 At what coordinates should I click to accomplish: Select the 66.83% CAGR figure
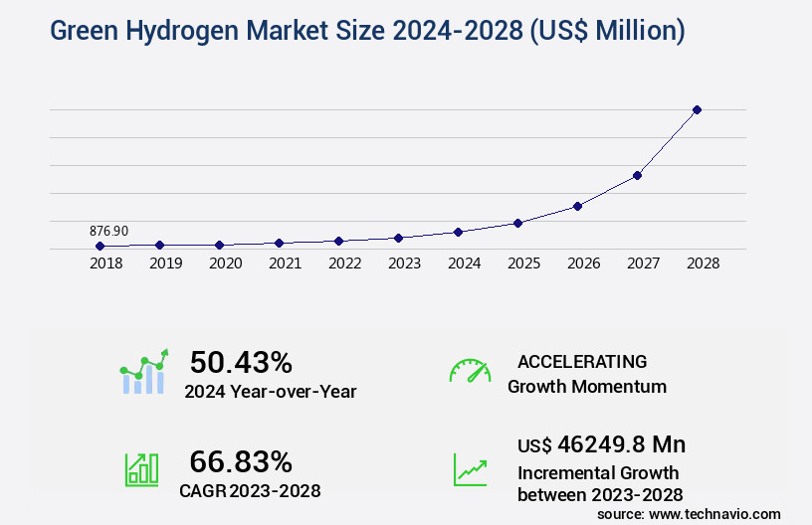(241, 461)
